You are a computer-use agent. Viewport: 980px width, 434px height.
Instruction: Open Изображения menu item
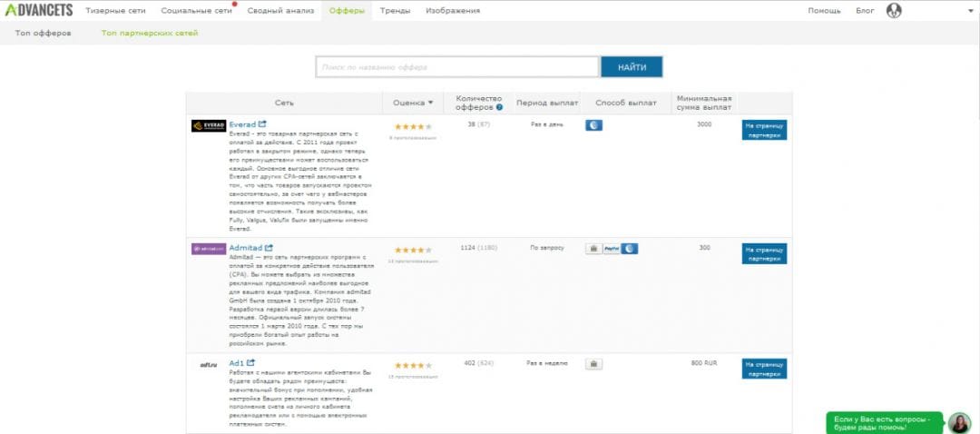(x=453, y=11)
